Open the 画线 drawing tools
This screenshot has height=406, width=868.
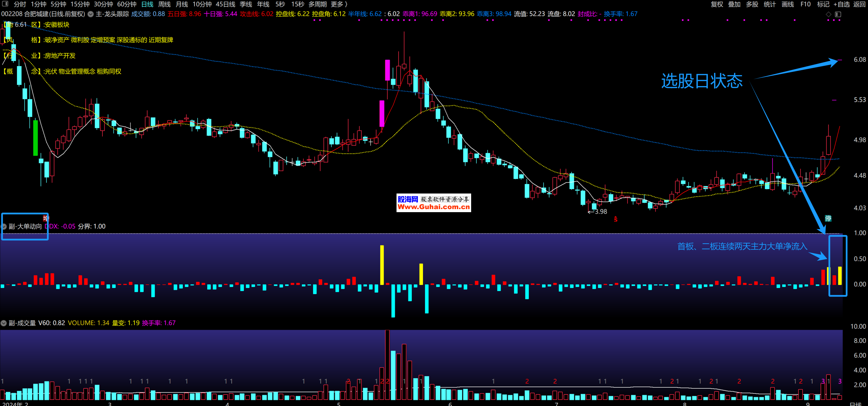pos(788,4)
